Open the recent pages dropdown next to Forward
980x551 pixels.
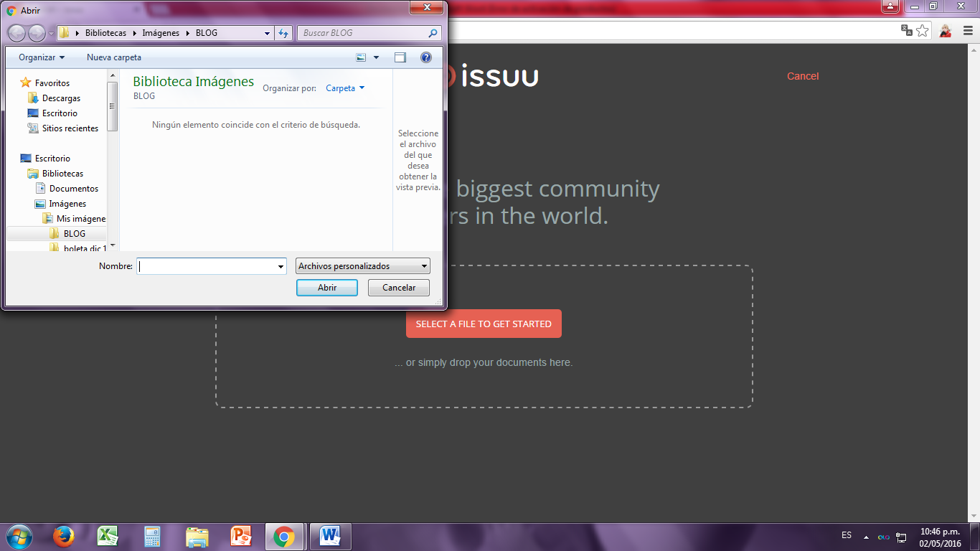click(51, 34)
